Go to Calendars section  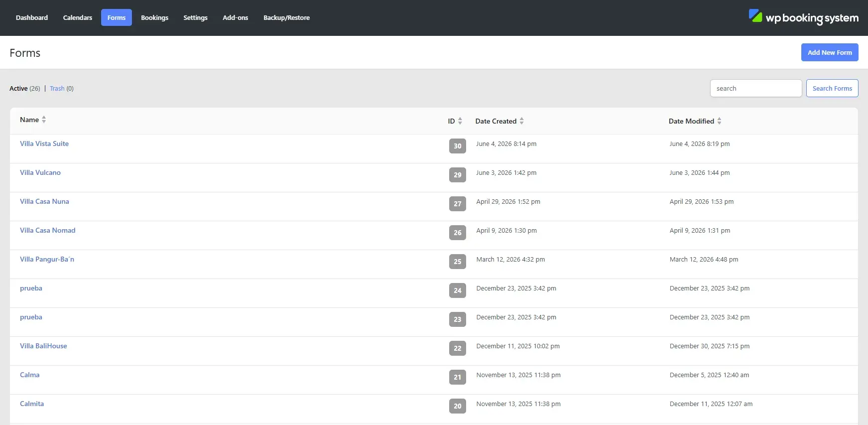point(78,17)
